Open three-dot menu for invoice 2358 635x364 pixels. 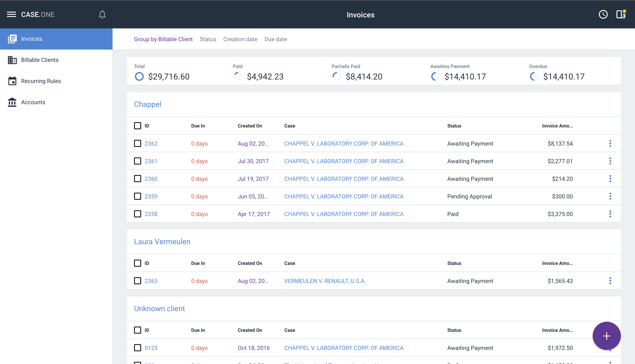pyautogui.click(x=610, y=214)
